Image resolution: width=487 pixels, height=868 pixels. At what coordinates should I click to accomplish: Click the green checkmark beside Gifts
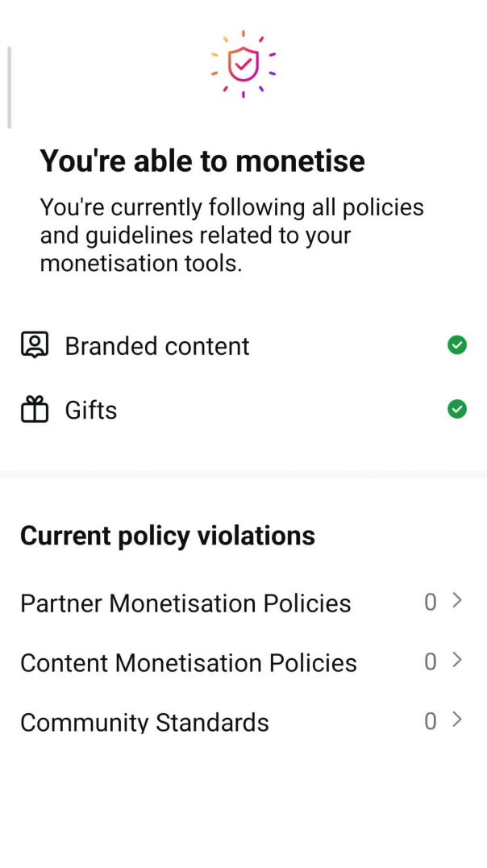457,410
